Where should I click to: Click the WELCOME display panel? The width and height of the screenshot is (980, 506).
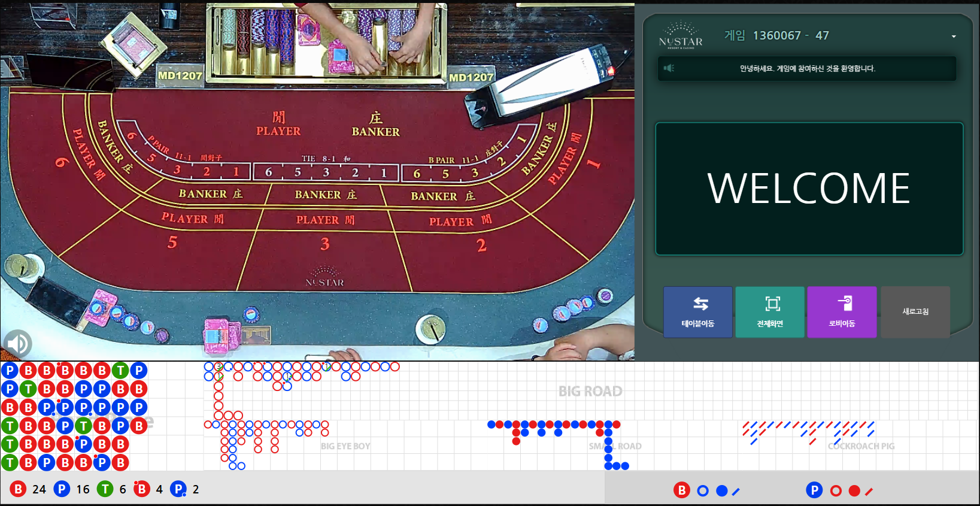809,189
